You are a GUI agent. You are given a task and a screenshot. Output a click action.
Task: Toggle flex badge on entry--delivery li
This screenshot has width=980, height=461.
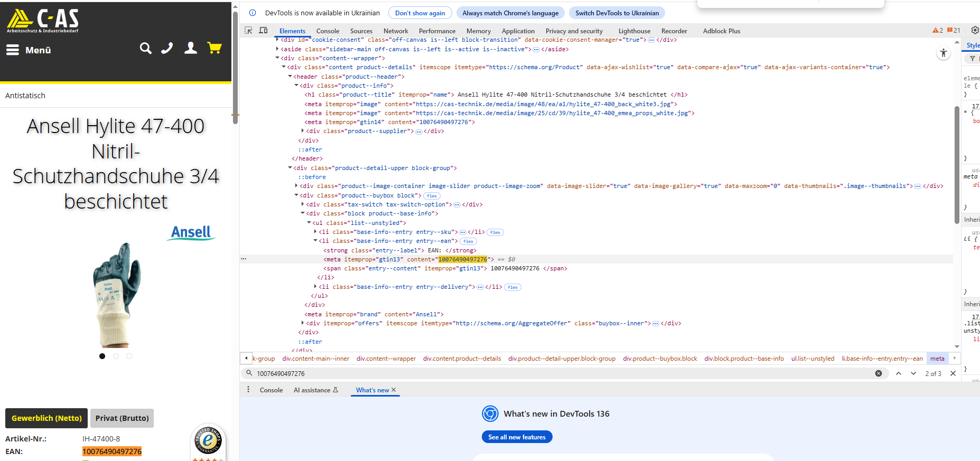pos(512,287)
